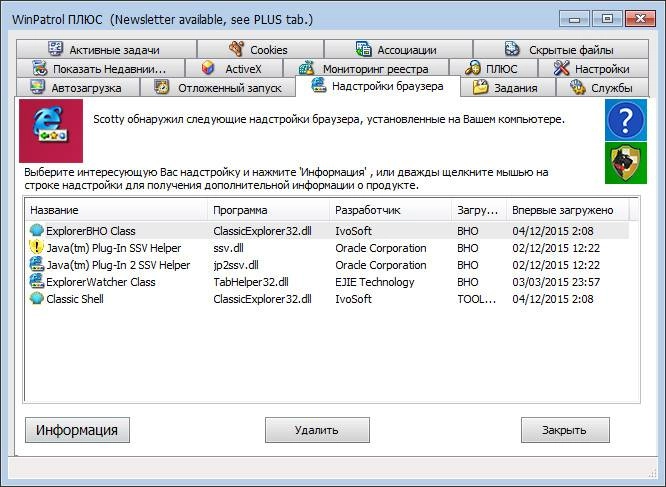Click the Информация button
The image size is (666, 487).
[77, 430]
